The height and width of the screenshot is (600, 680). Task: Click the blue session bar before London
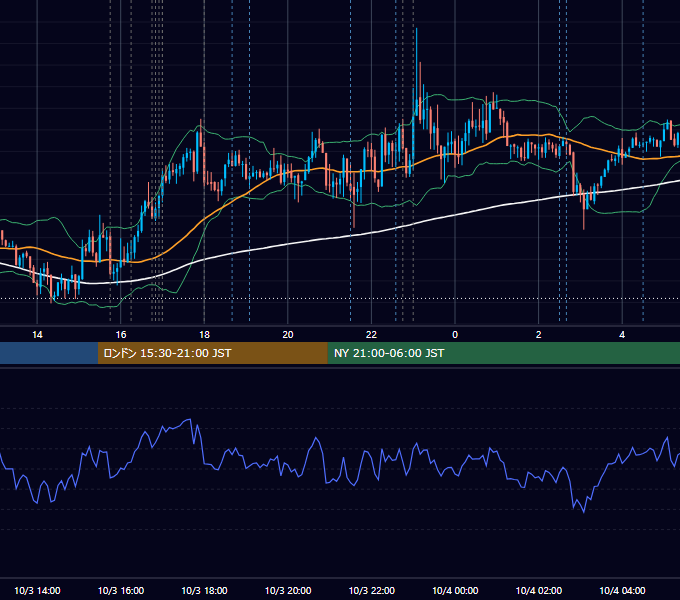click(49, 353)
